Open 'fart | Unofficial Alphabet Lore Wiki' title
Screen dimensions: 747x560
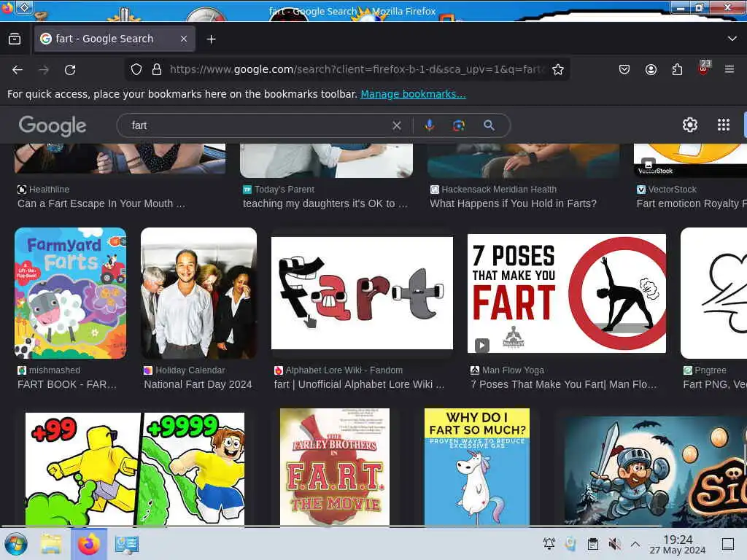(x=359, y=385)
